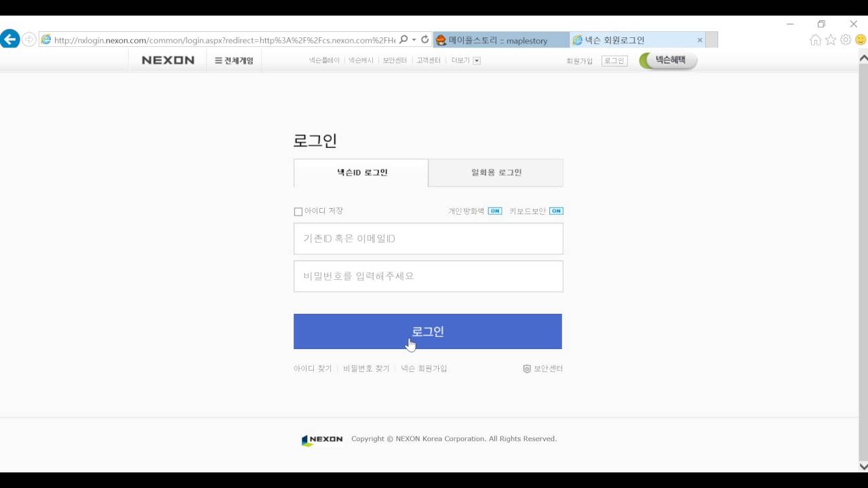
Task: Close the 넥슨 회원로그인 tab
Action: tap(700, 40)
